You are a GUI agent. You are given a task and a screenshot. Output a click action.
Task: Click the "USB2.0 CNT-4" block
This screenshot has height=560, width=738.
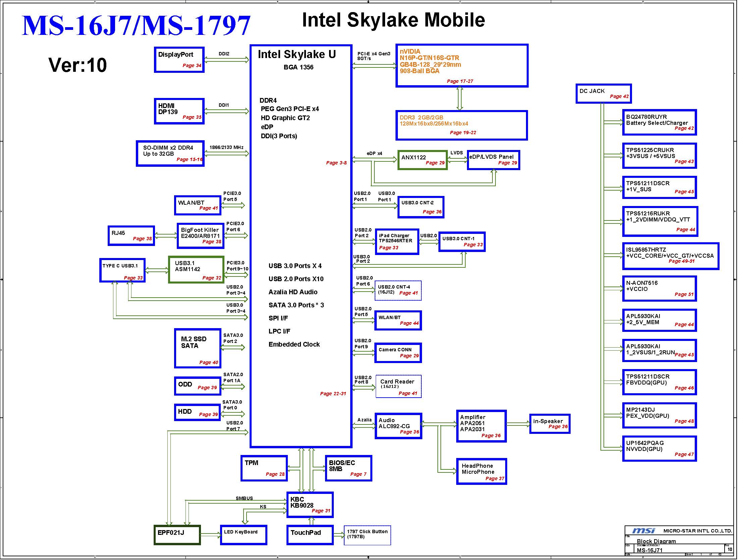[398, 291]
